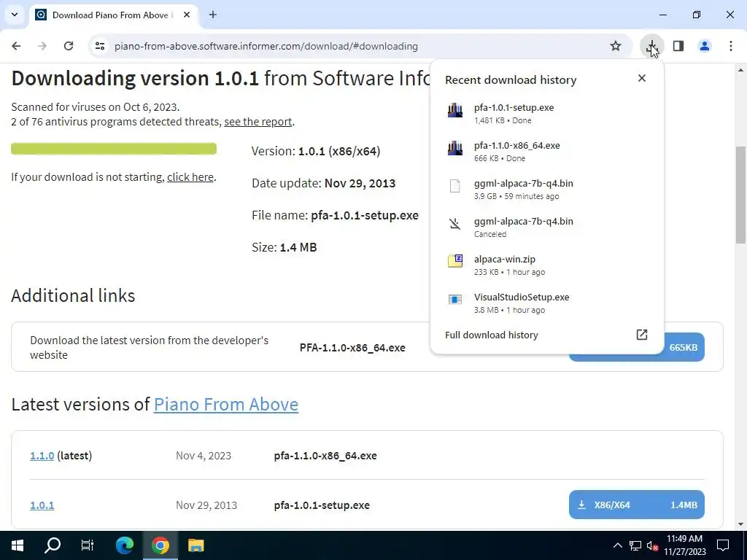This screenshot has width=747, height=560.
Task: Open the 'see the report' link
Action: click(x=258, y=122)
